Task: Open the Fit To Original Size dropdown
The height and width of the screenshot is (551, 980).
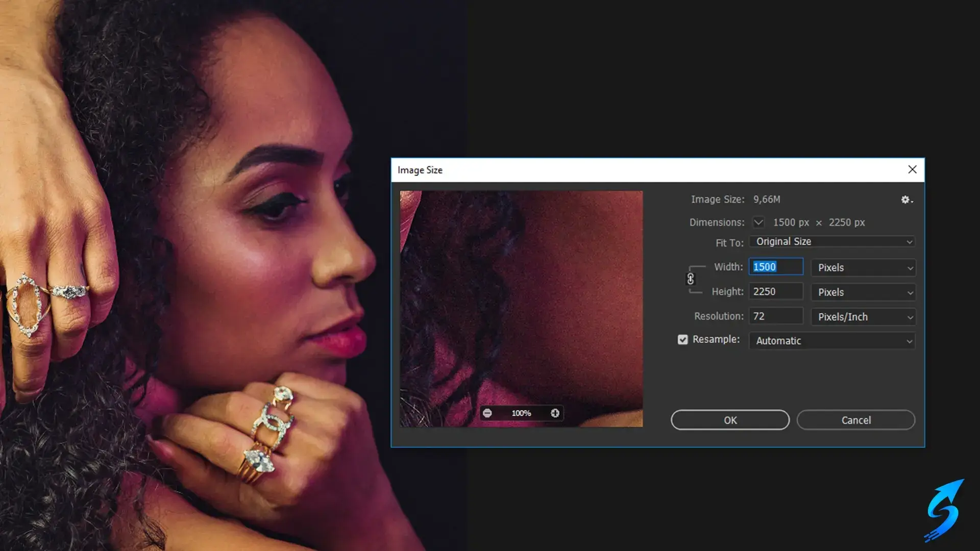Action: coord(832,242)
